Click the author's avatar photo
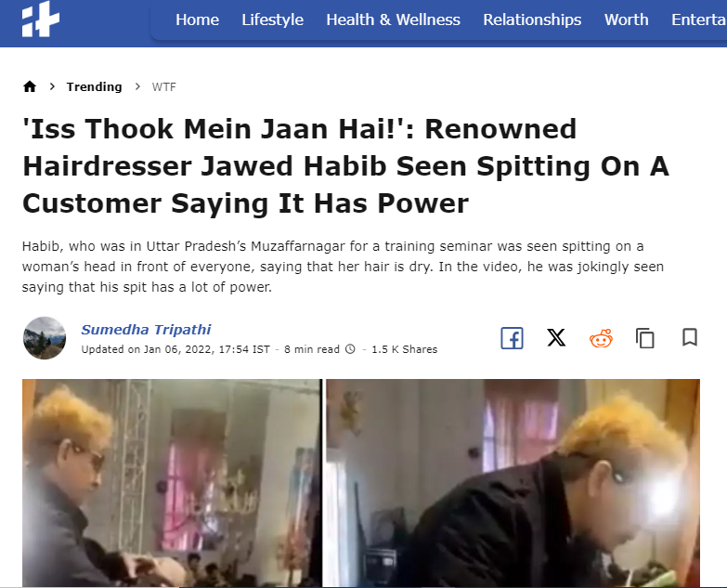 45,338
